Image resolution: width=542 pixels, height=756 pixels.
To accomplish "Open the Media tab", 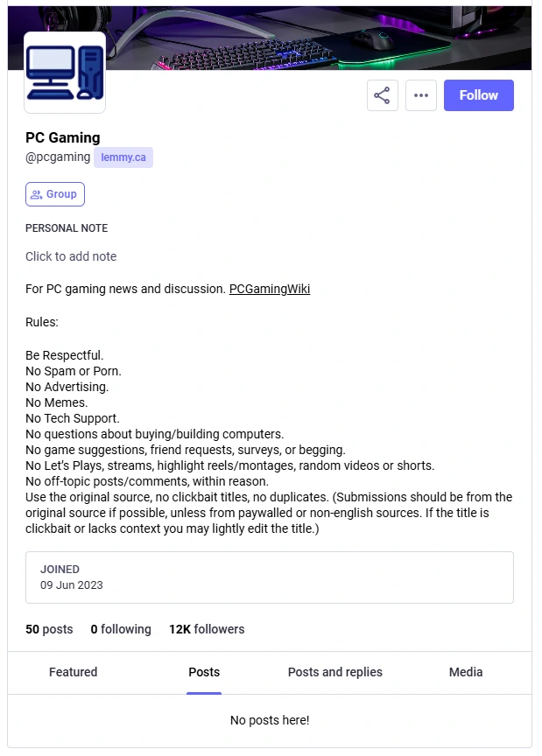I will (465, 672).
